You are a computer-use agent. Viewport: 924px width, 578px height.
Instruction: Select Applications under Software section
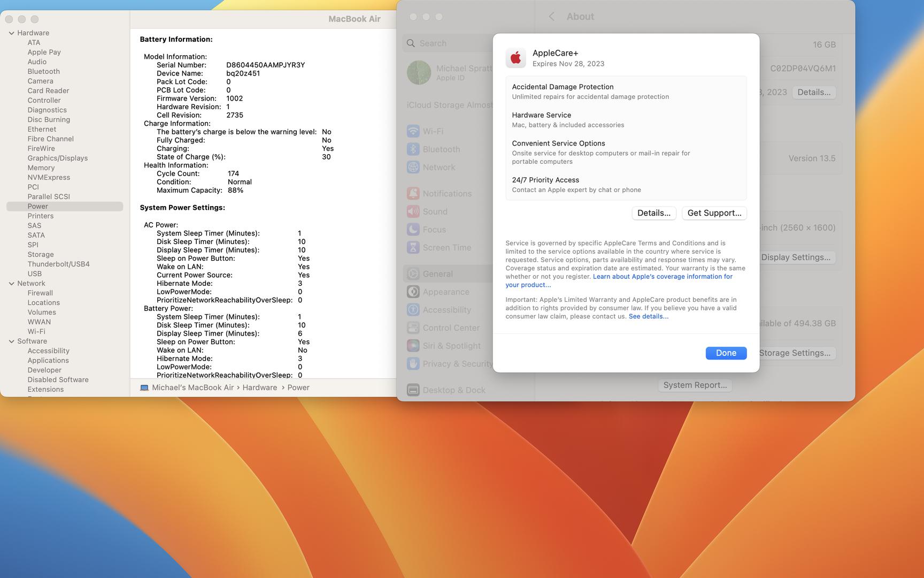point(48,361)
